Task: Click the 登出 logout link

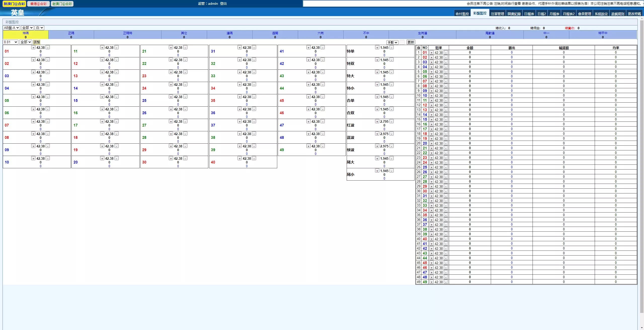Action: click(223, 4)
